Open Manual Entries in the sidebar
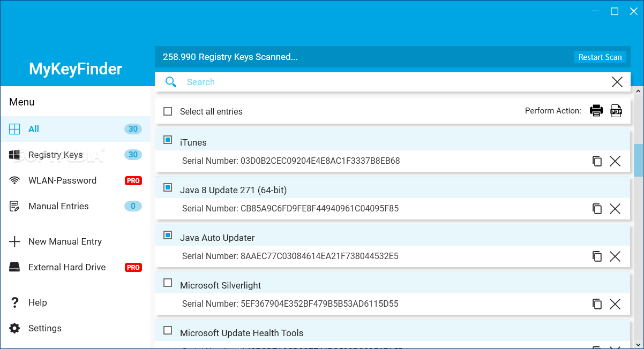Image resolution: width=644 pixels, height=349 pixels. [58, 206]
